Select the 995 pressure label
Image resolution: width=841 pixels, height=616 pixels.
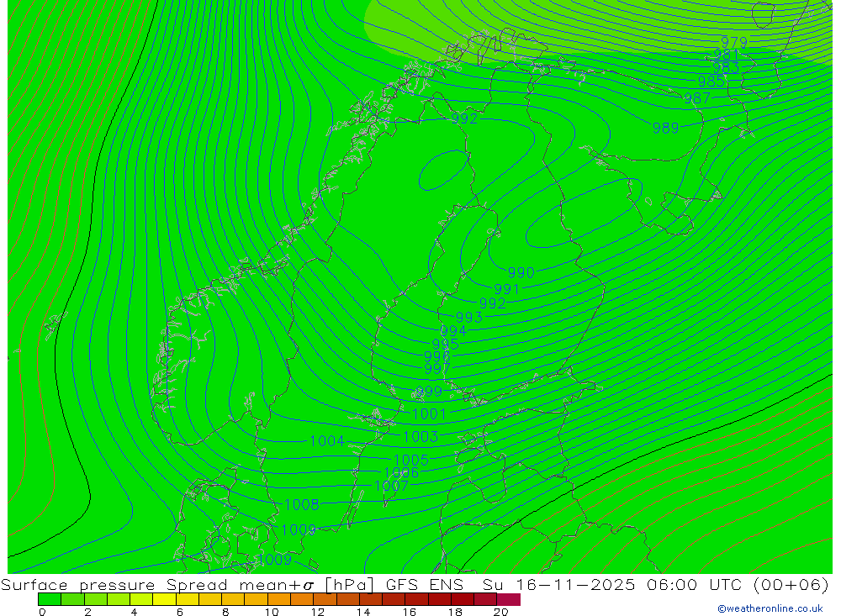(x=445, y=344)
